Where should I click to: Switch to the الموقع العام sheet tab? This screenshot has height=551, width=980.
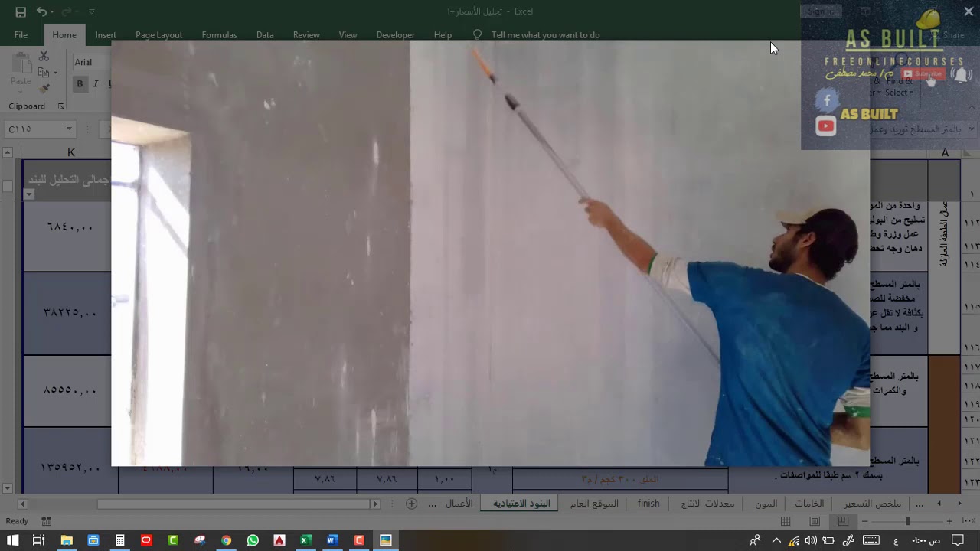click(x=594, y=504)
